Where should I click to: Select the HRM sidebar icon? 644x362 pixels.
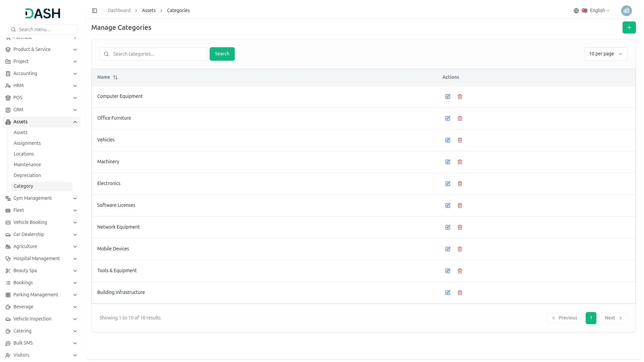click(x=8, y=85)
